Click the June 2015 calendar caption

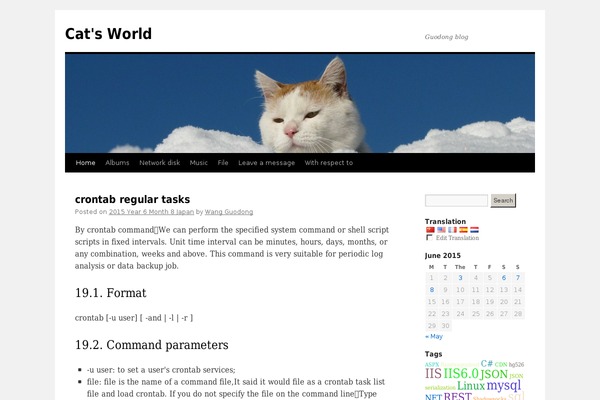[443, 256]
